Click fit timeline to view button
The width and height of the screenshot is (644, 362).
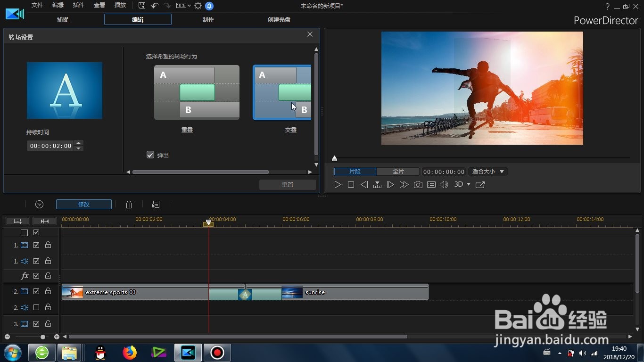point(45,221)
